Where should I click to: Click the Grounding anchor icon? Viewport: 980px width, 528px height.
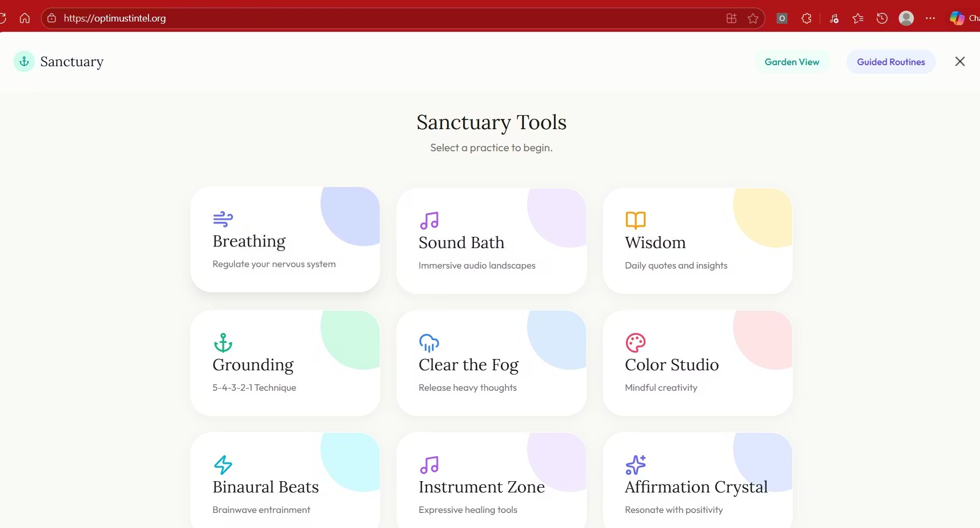tap(223, 343)
